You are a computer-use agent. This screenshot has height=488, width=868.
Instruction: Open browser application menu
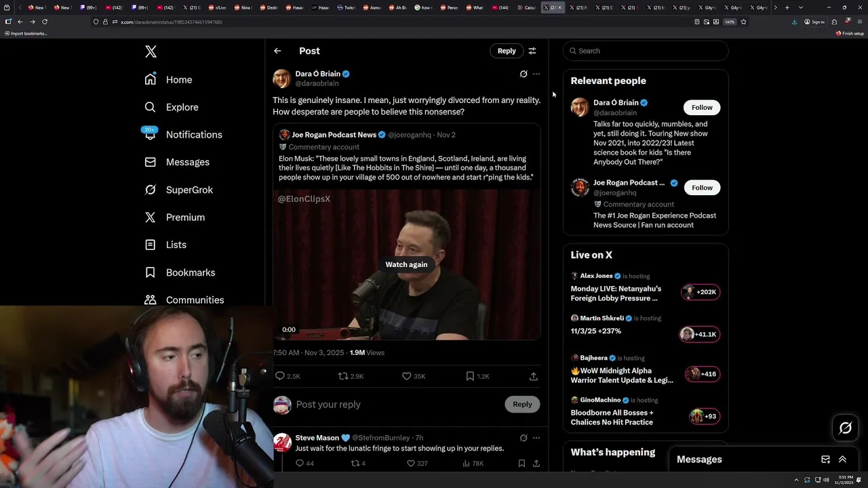[x=859, y=22]
